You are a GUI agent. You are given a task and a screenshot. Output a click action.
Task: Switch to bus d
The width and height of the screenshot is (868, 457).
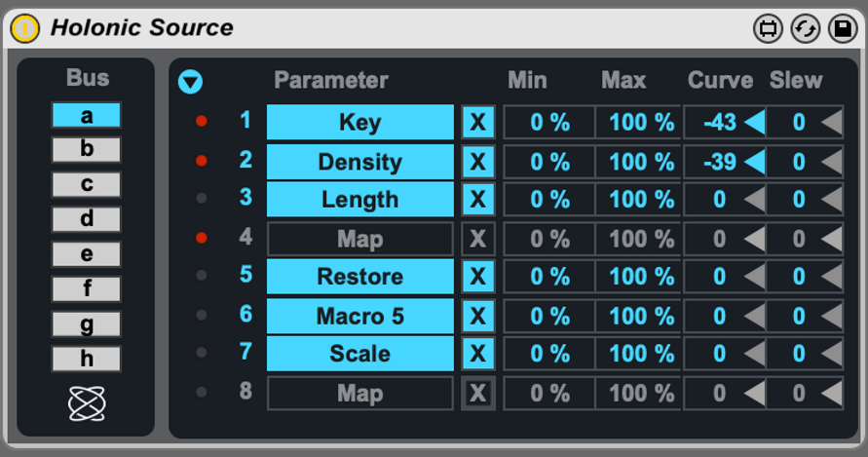[x=87, y=219]
